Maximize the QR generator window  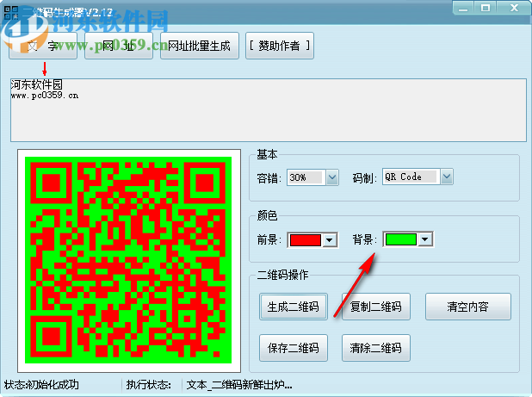click(486, 8)
